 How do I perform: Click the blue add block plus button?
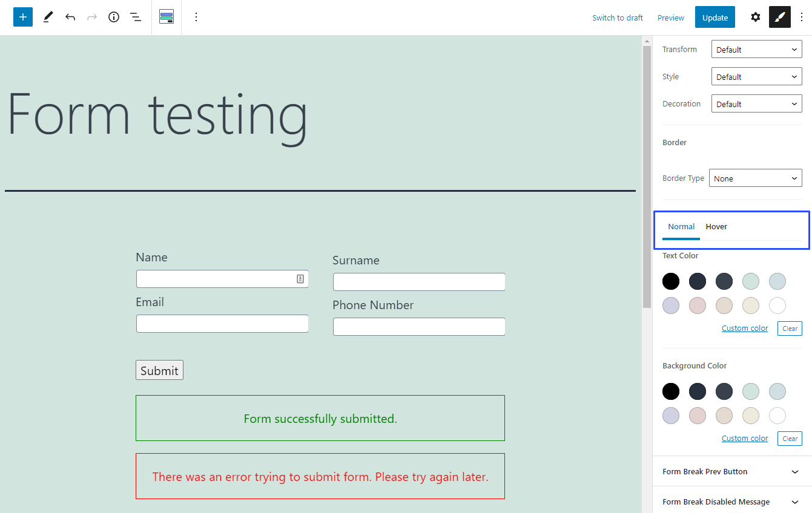[x=23, y=17]
